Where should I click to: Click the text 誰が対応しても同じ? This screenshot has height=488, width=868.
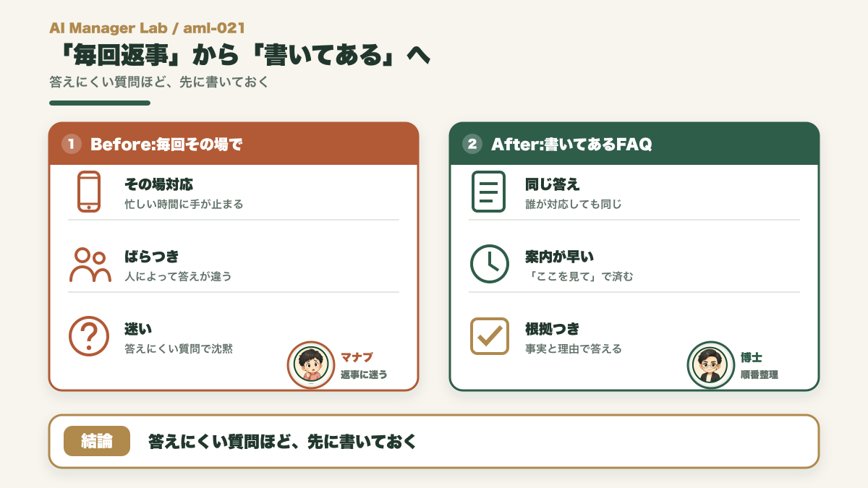[x=574, y=205]
